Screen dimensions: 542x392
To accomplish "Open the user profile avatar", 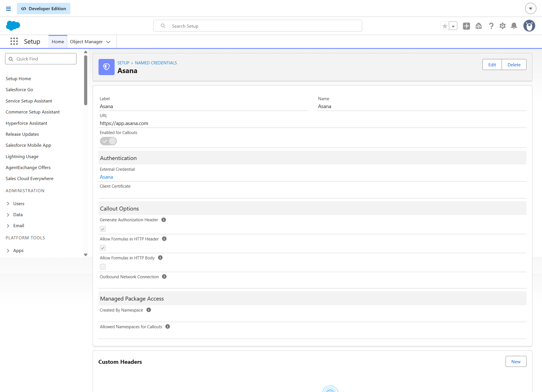I will click(529, 26).
